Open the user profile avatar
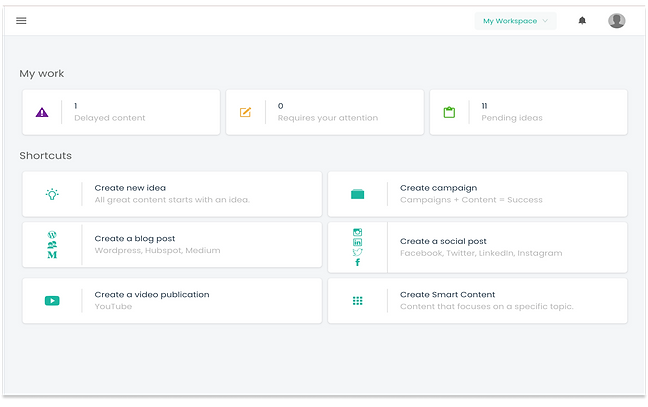Viewport: 648px width, 407px height. point(616,21)
